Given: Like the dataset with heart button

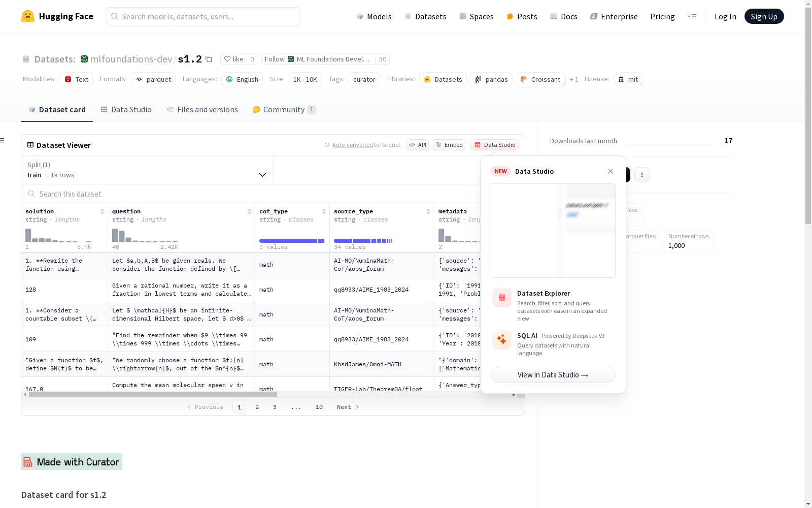Looking at the screenshot, I should pos(234,59).
